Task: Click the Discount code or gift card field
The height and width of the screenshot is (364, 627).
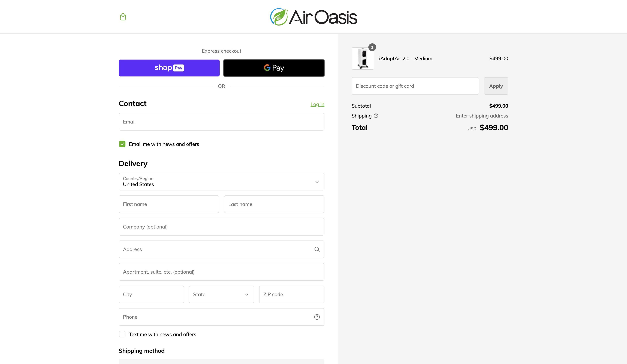Action: point(415,86)
